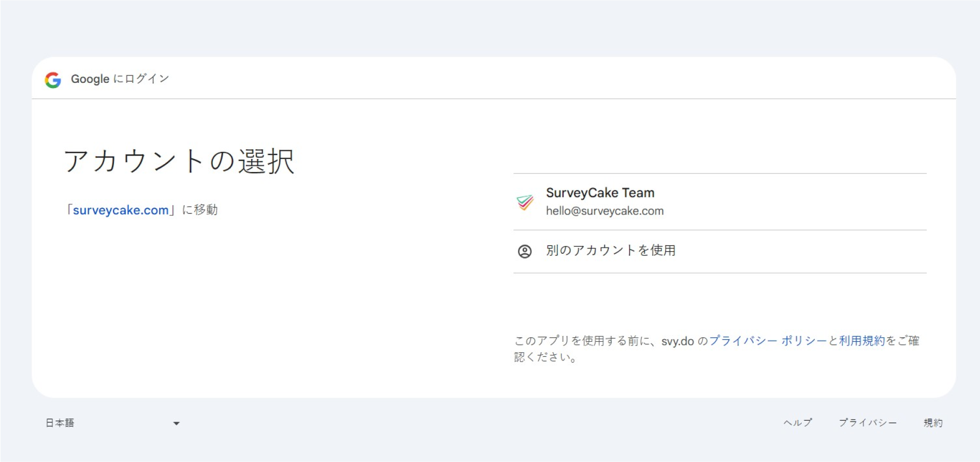Click the ヘルプ footer link
Screen dimensions: 980x462
pos(798,423)
